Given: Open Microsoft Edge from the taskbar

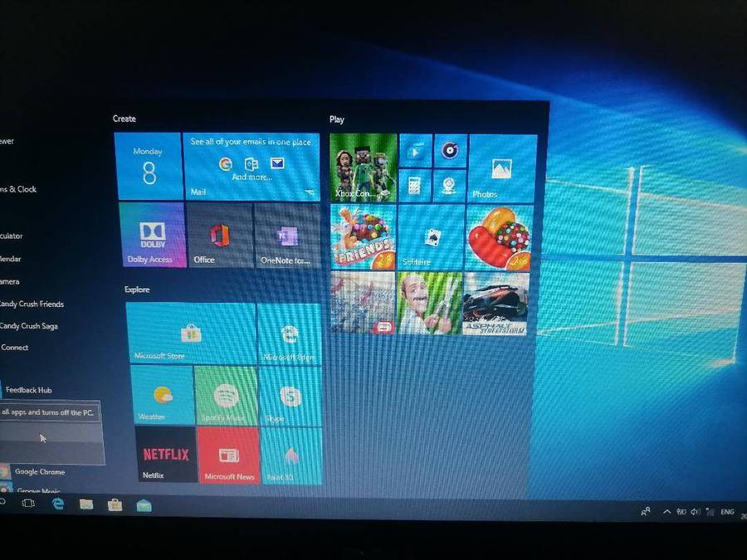Looking at the screenshot, I should coord(59,504).
